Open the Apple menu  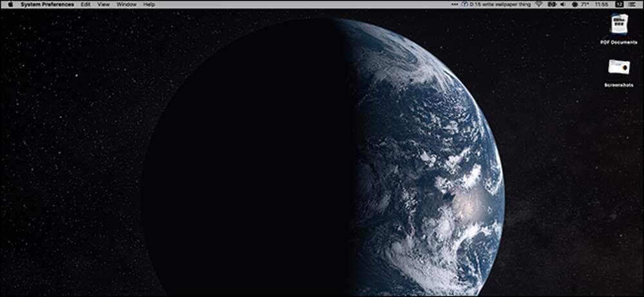pos(10,4)
